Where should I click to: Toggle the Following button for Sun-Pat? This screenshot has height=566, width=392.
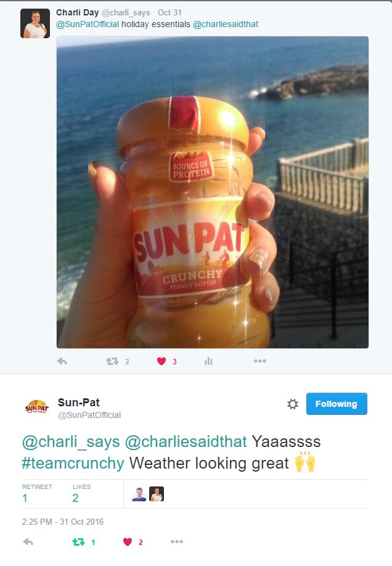coord(337,404)
